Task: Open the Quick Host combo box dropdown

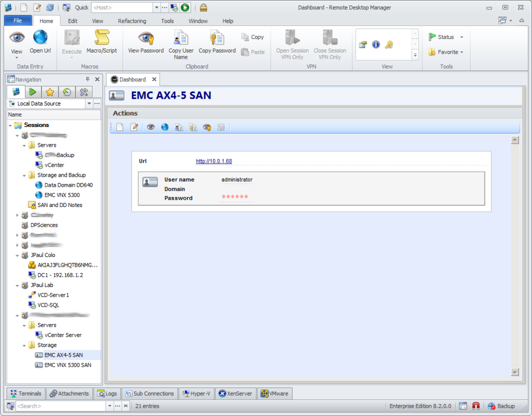Action: [156, 7]
